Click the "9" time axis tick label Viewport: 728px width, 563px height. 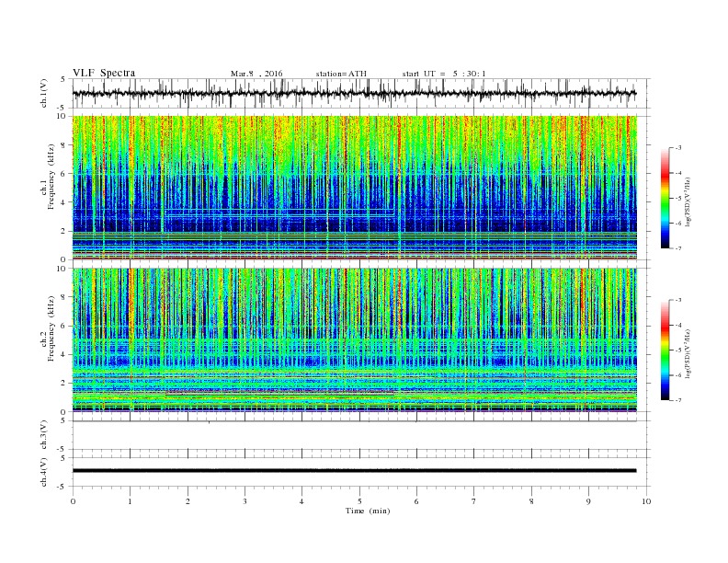pos(588,501)
